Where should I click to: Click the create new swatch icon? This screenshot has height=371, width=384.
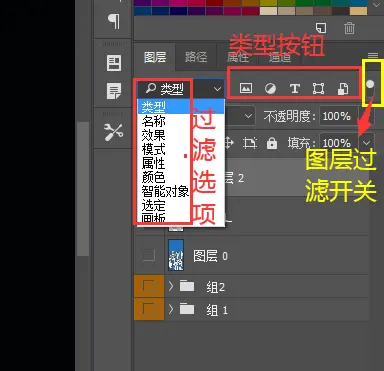pos(321,28)
